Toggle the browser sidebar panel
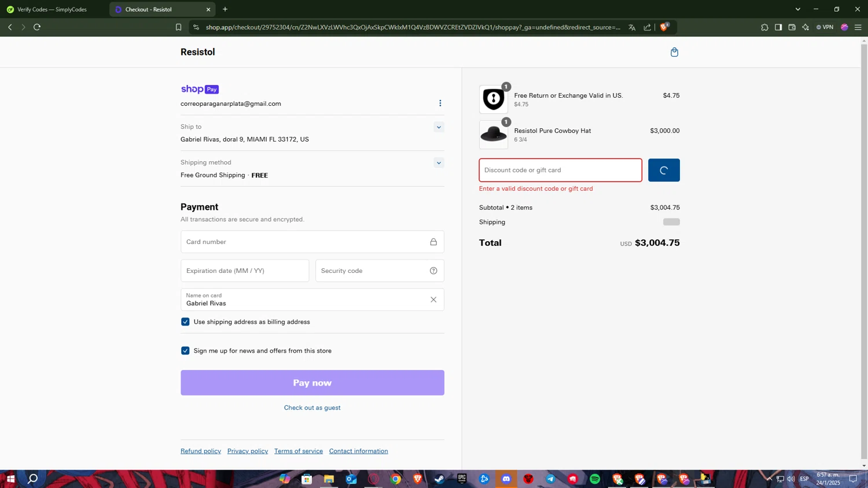 point(778,27)
